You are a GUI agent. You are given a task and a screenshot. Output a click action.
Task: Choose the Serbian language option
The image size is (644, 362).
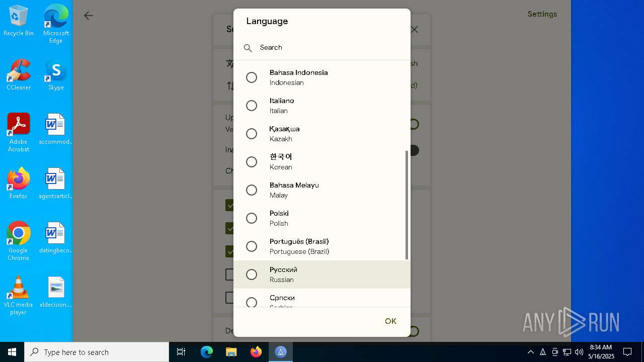pos(322,298)
